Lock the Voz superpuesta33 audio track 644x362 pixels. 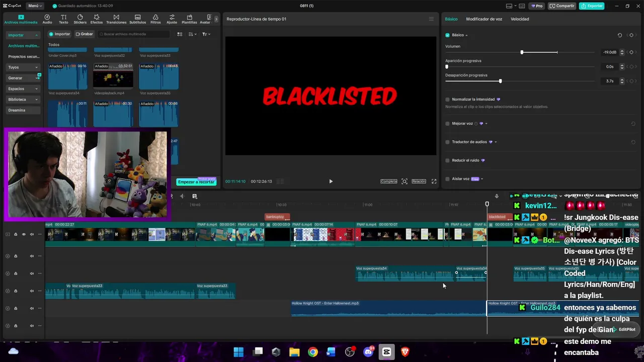(16, 291)
